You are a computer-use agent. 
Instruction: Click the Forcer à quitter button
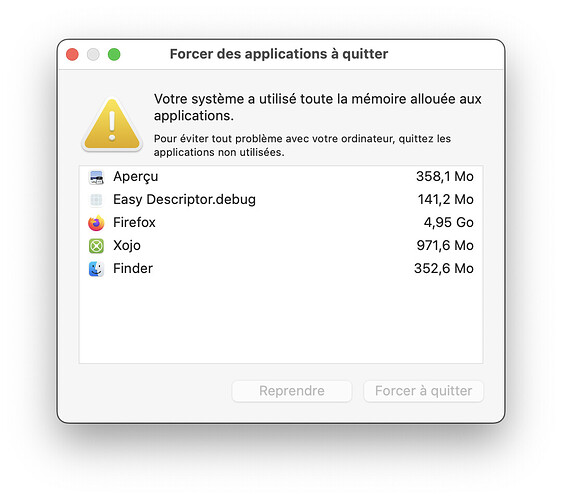(x=423, y=391)
